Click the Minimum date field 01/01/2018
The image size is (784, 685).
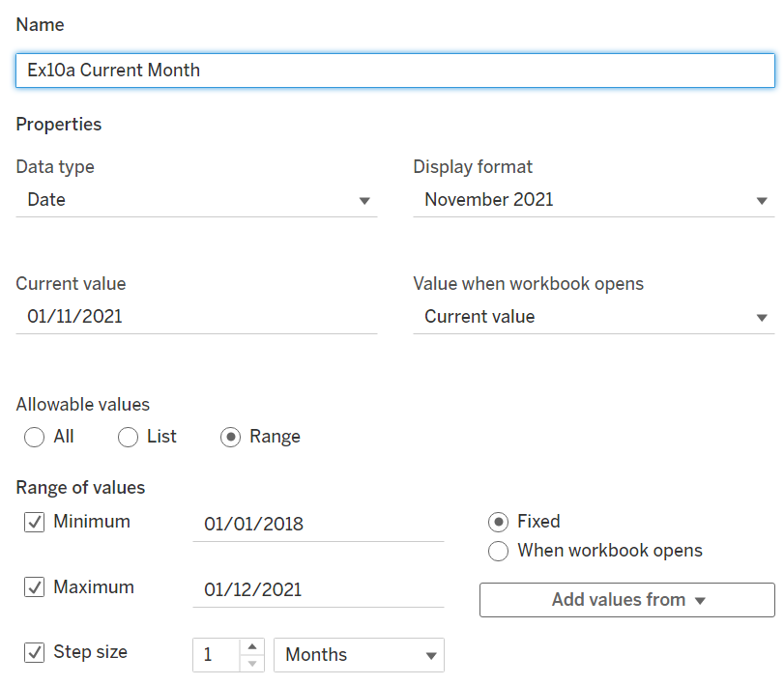(x=318, y=525)
